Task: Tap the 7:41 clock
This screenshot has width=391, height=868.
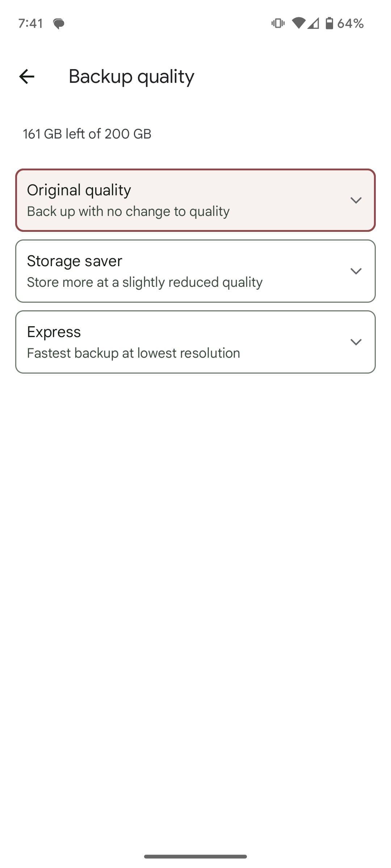Action: point(31,24)
